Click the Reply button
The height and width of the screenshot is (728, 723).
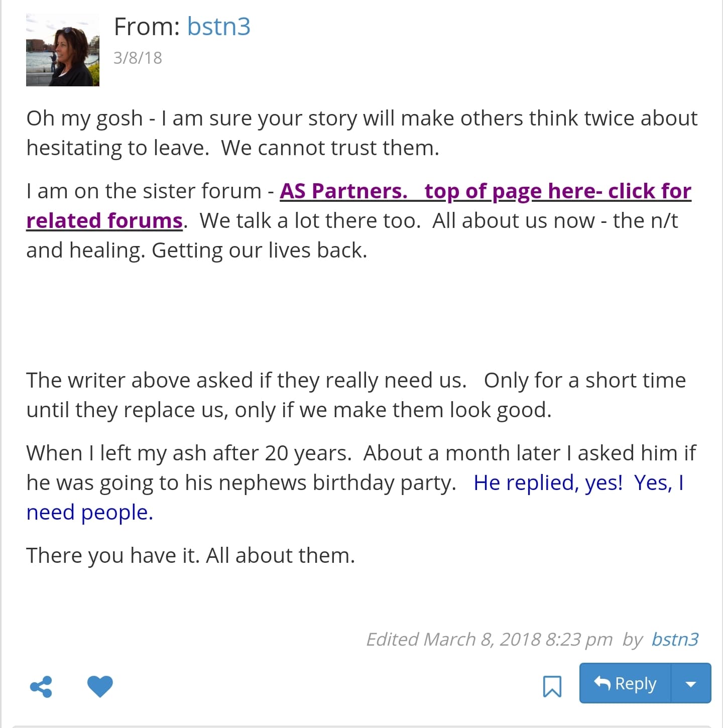[x=626, y=683]
